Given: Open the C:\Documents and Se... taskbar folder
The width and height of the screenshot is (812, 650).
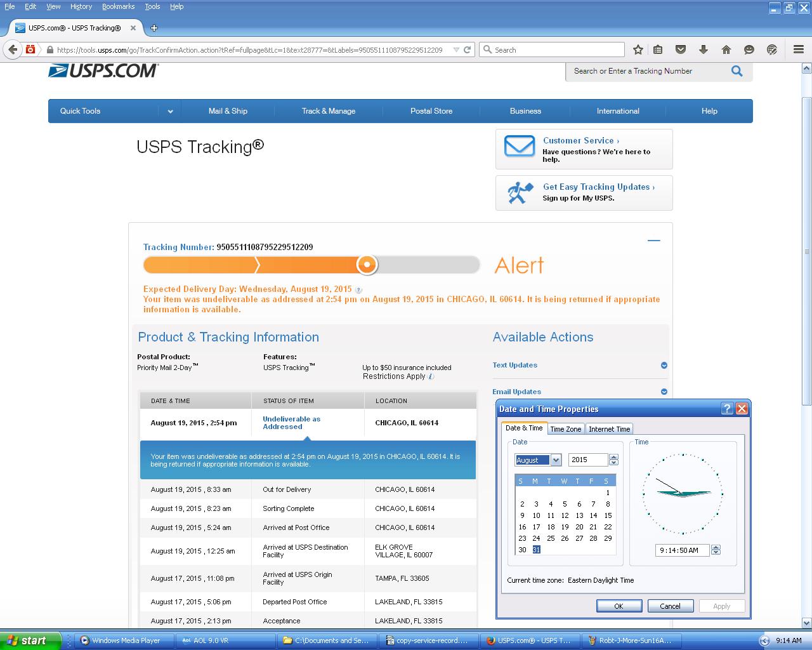Looking at the screenshot, I should (x=326, y=640).
